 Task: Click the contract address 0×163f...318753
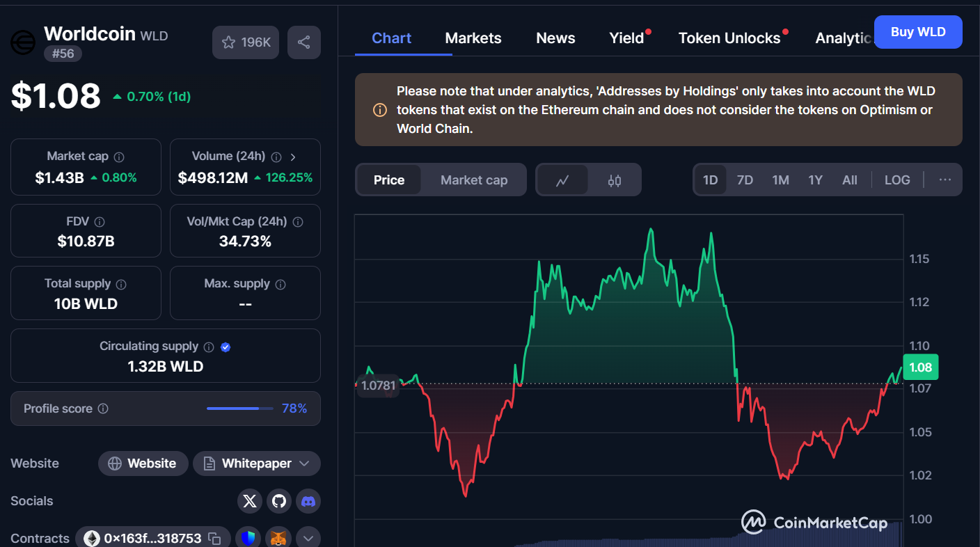click(x=152, y=539)
